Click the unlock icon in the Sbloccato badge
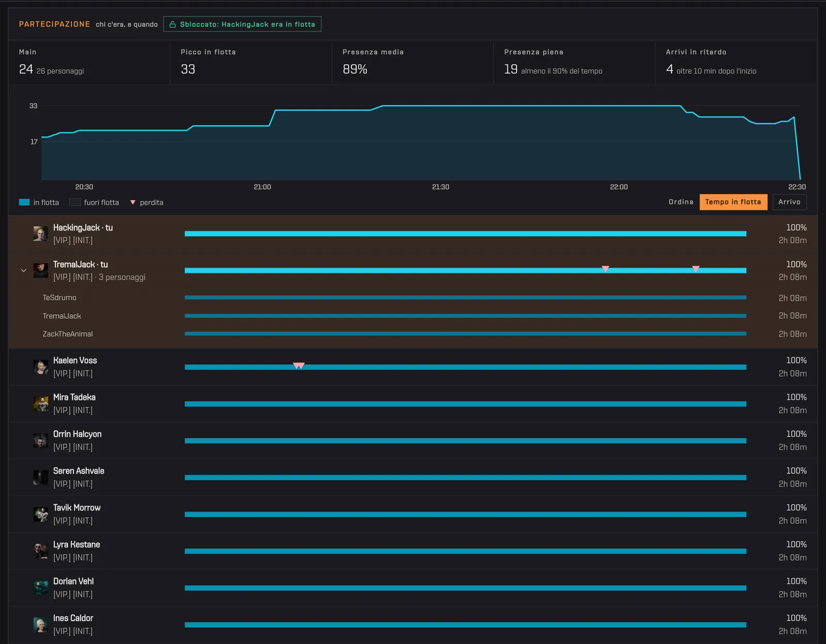This screenshot has width=826, height=644. click(x=172, y=24)
